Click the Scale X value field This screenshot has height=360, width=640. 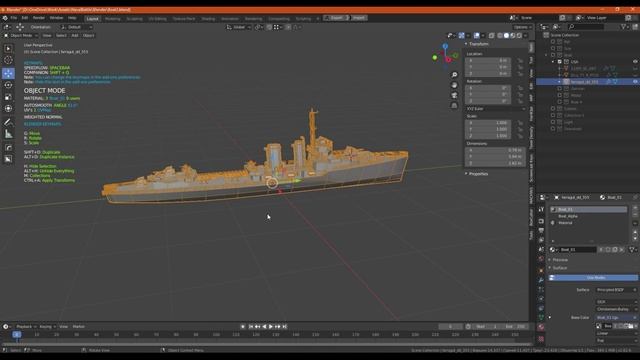point(488,122)
